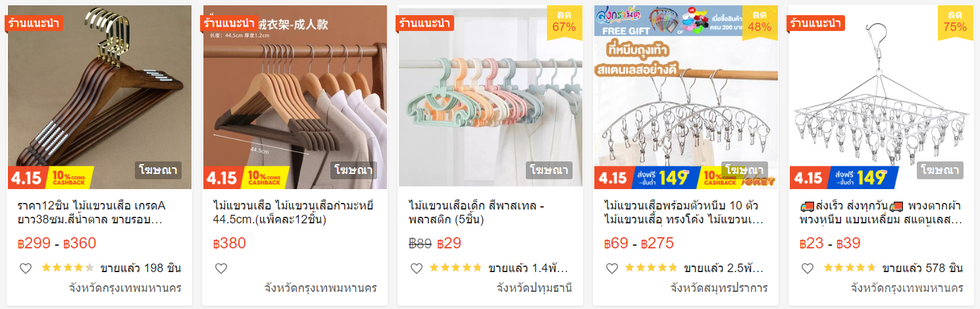Click star rating of 578 ชิ้น product

[850, 268]
